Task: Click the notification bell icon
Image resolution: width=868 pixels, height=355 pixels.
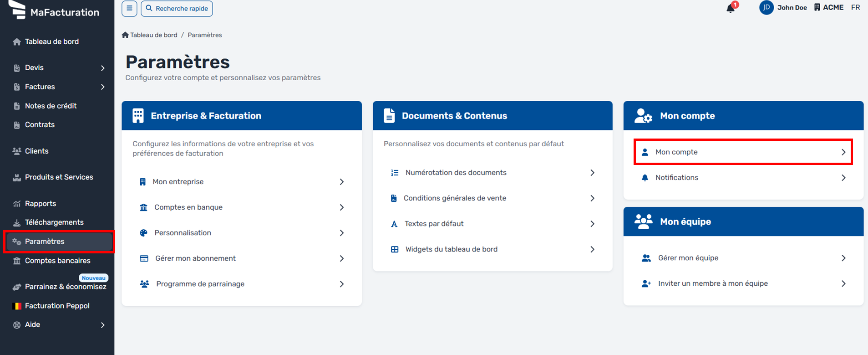Action: pyautogui.click(x=731, y=8)
